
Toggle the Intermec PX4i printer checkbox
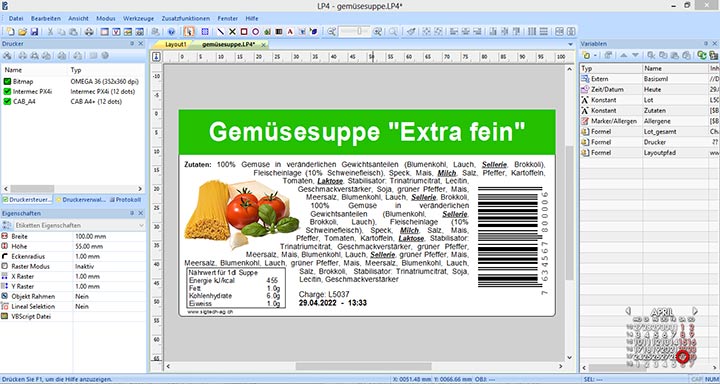7,91
